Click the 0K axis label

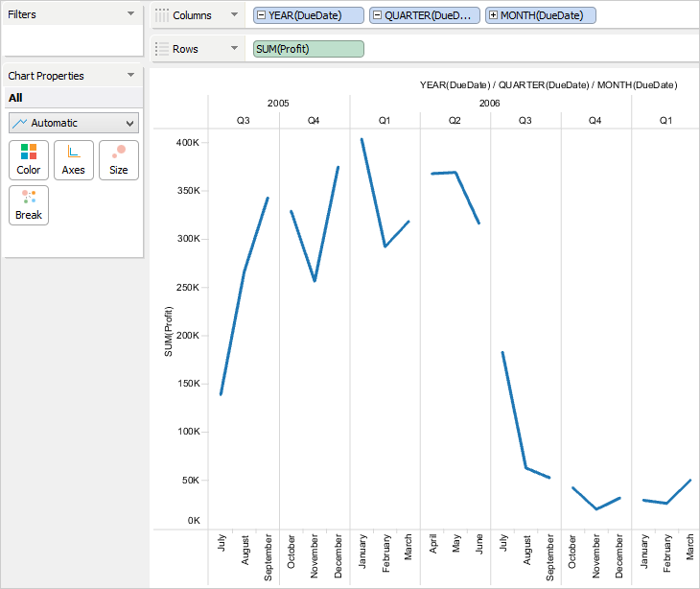(x=194, y=521)
